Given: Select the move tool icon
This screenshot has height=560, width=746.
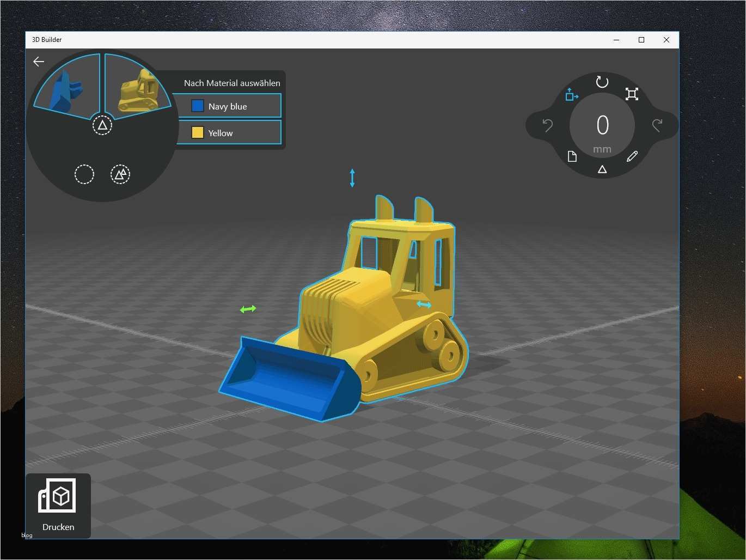Looking at the screenshot, I should click(x=572, y=95).
